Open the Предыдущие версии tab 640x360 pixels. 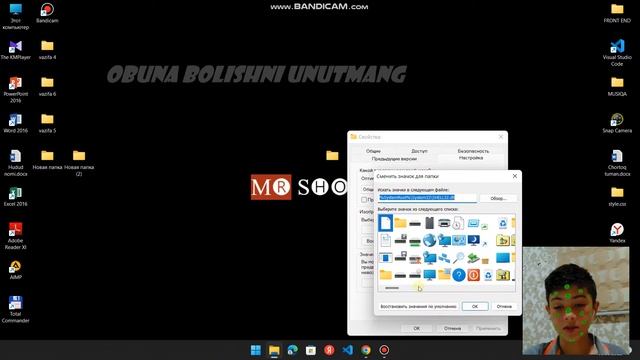pyautogui.click(x=394, y=159)
